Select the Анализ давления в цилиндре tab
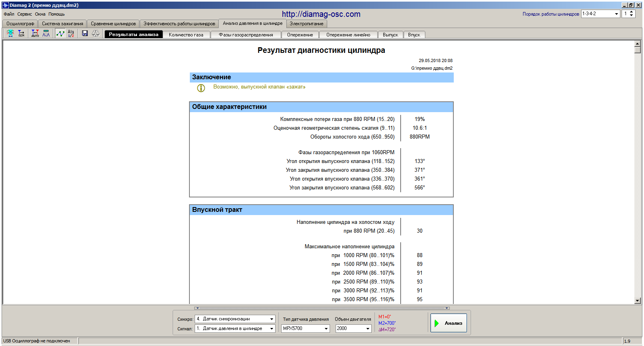This screenshot has height=346, width=644. (253, 23)
